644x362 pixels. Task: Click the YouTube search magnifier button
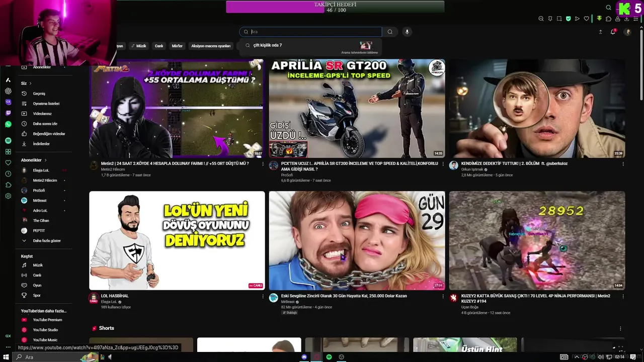point(390,32)
